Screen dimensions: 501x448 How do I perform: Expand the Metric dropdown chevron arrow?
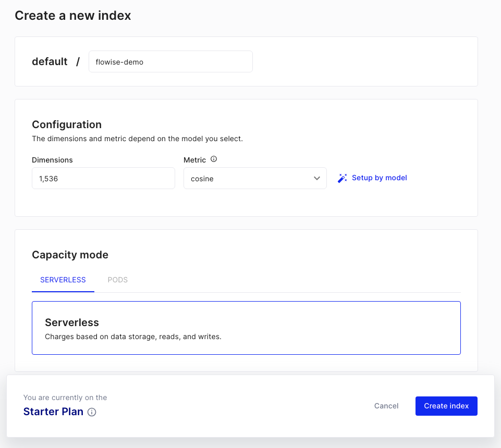coord(317,178)
